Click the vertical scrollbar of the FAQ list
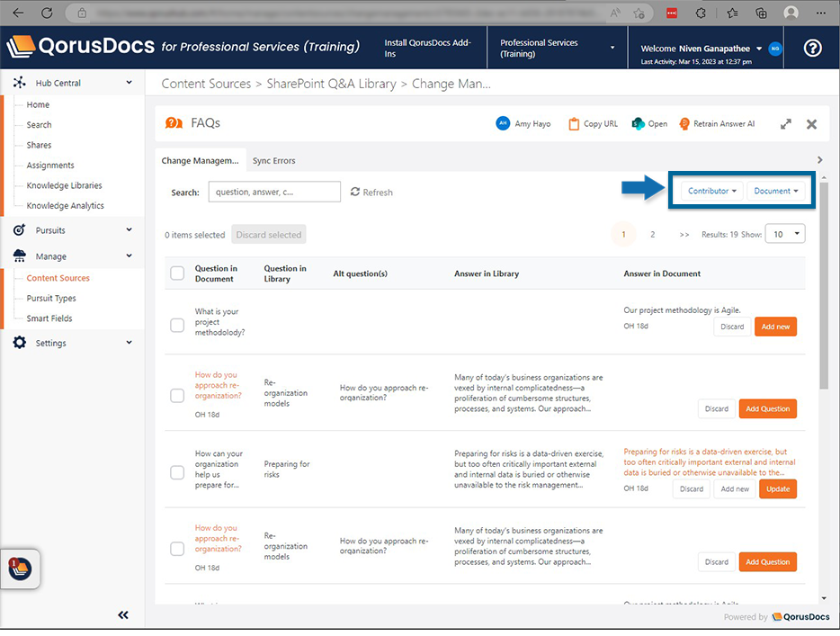840x636 pixels. coord(824,286)
